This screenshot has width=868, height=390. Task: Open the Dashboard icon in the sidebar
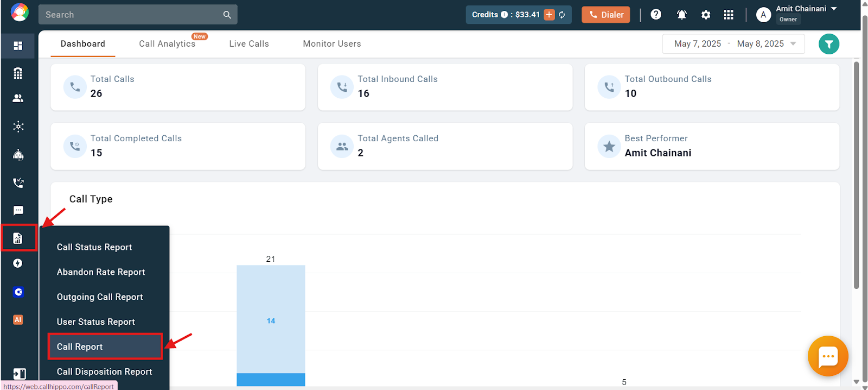tap(18, 46)
